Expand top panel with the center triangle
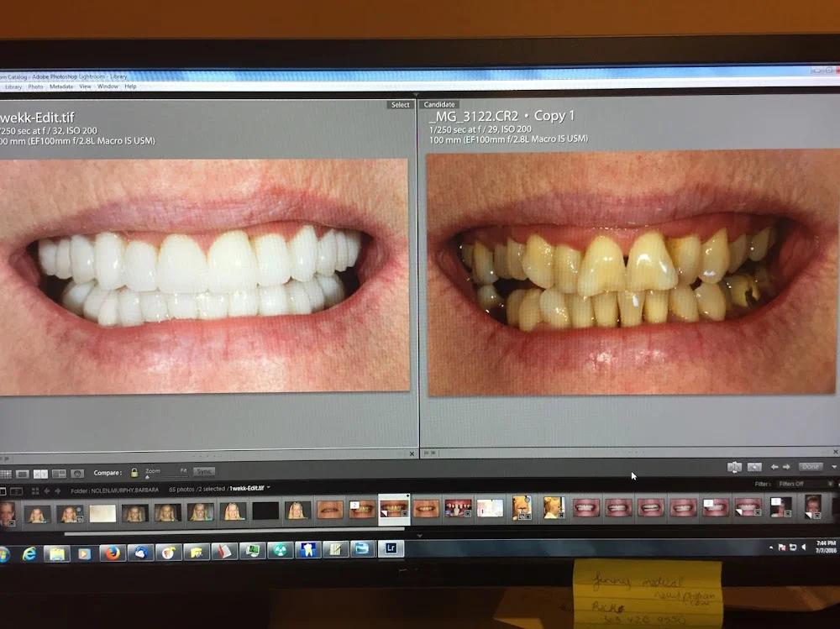 (x=415, y=94)
